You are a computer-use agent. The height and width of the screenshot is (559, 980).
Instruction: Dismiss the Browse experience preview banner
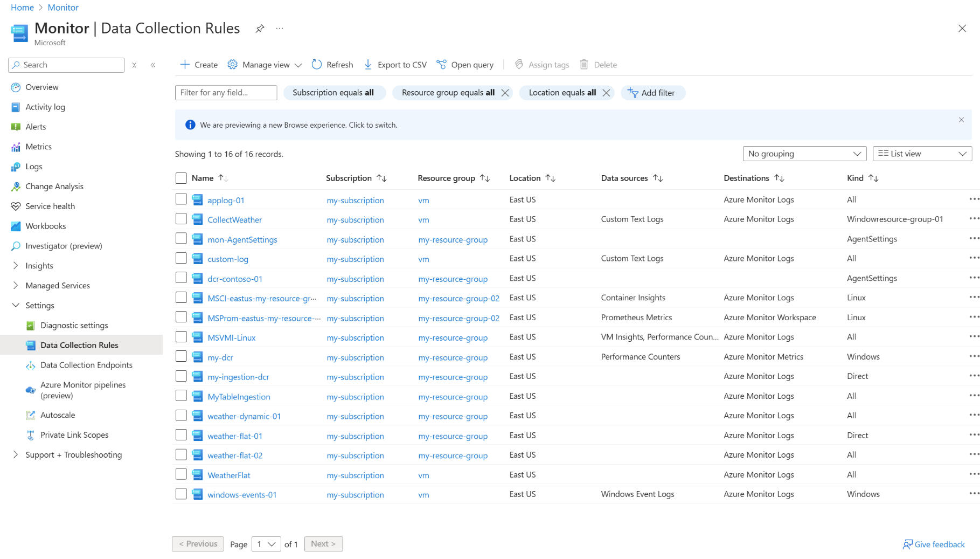tap(961, 120)
